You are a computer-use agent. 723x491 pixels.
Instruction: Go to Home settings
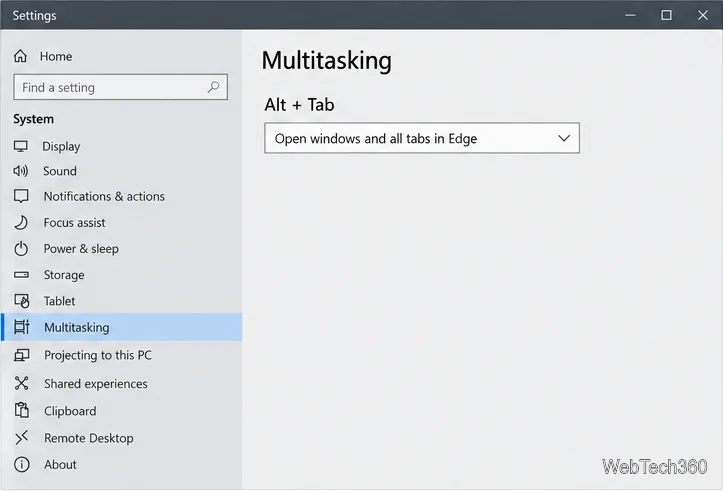point(56,56)
